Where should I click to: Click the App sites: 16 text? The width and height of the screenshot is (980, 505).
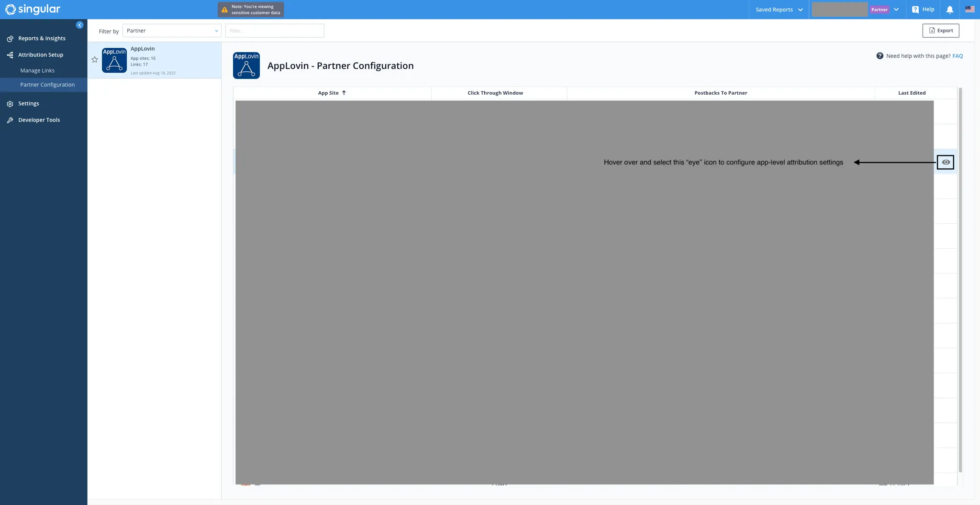(x=143, y=58)
